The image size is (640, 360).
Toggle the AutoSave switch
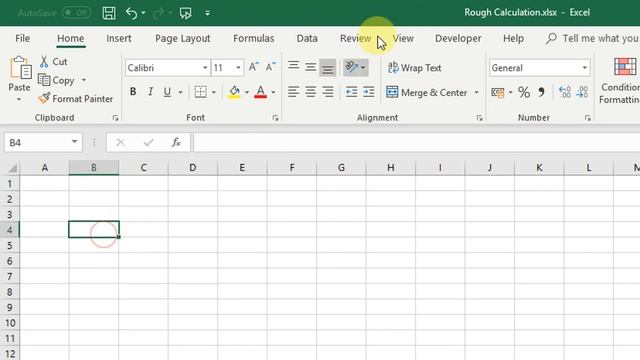point(76,13)
